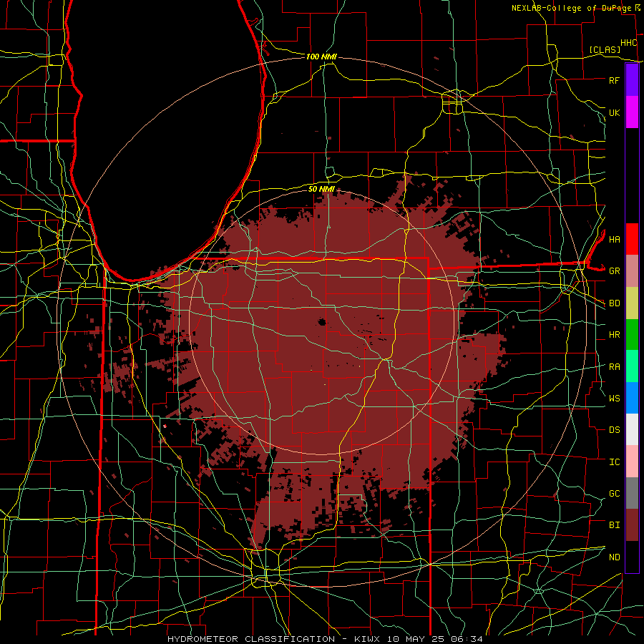Image resolution: width=644 pixels, height=644 pixels.
Task: Click the RF legend label
Action: (614, 80)
